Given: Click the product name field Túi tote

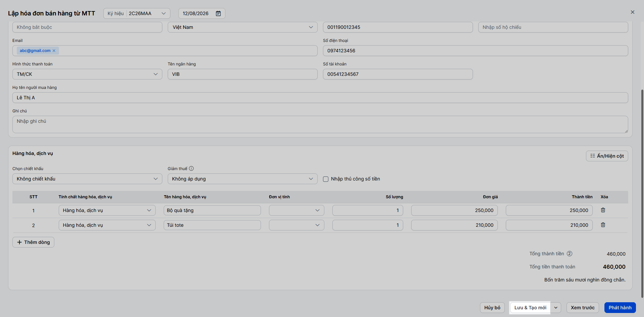Looking at the screenshot, I should (212, 225).
